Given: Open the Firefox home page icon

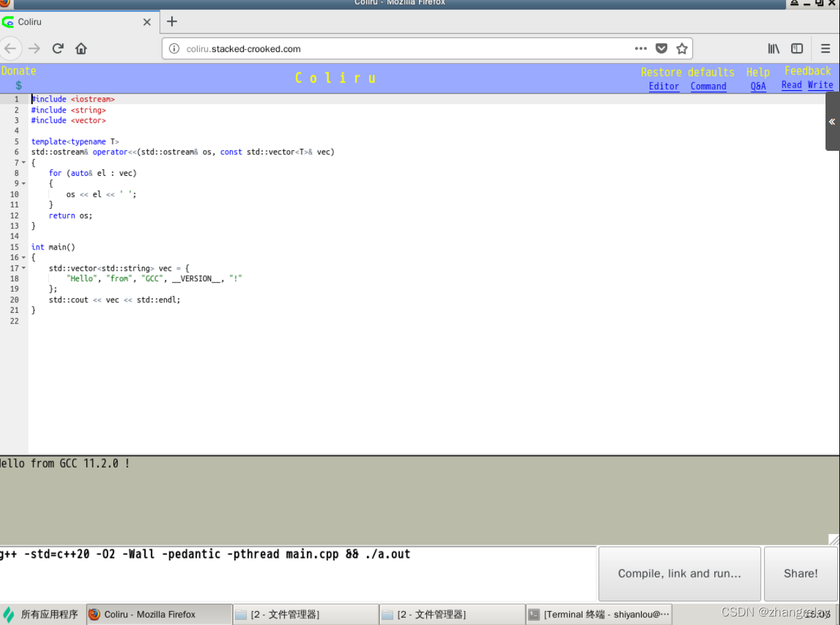Looking at the screenshot, I should (x=81, y=48).
